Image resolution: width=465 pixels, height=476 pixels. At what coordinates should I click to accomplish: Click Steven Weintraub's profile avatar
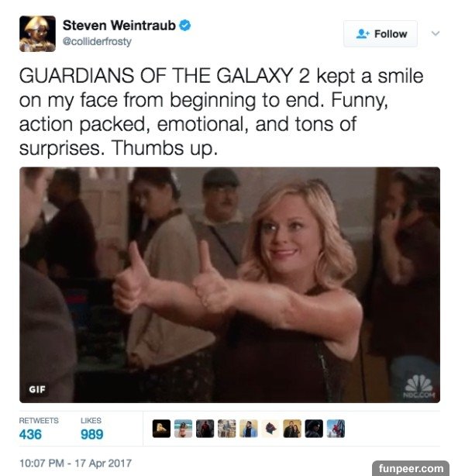[x=37, y=33]
